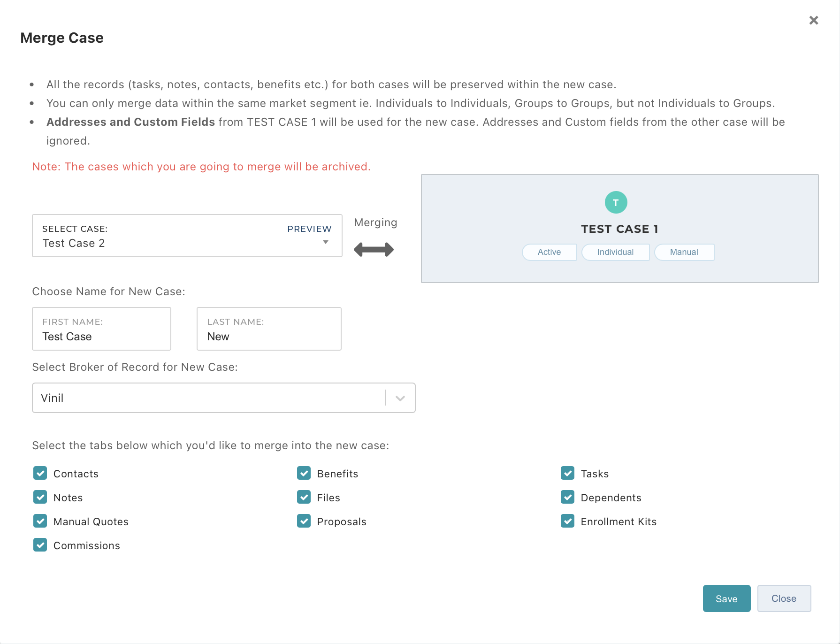The image size is (840, 644).
Task: Uncheck the Notes checkbox
Action: tap(40, 497)
